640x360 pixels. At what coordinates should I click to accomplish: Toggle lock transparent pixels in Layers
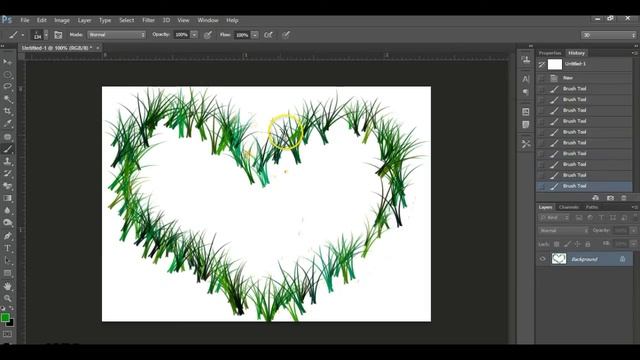[556, 244]
